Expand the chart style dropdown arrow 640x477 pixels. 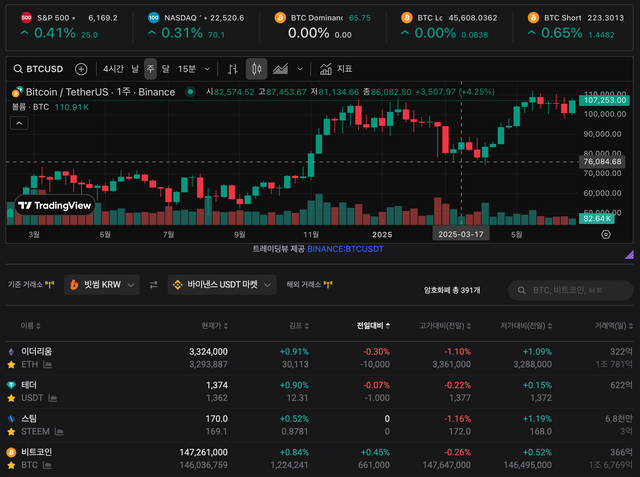(300, 69)
